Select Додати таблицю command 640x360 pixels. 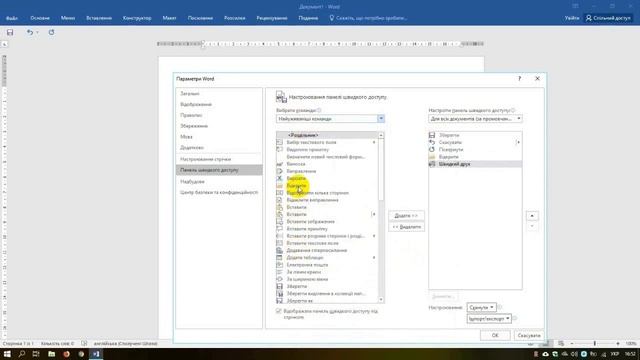pos(305,258)
